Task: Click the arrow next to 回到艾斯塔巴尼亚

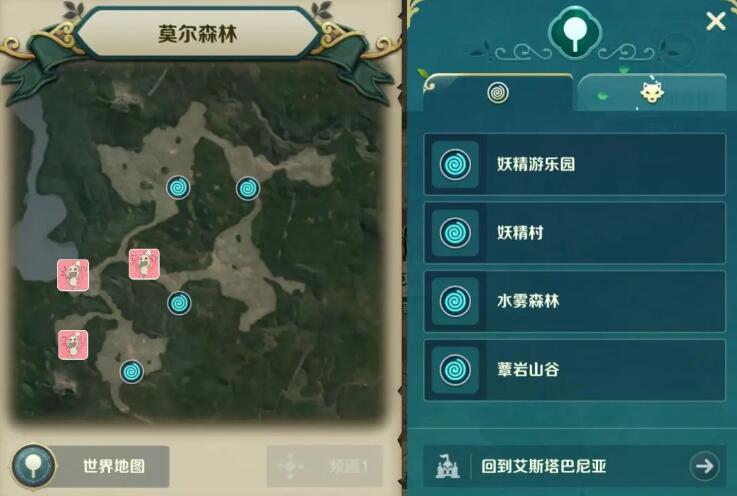Action: (704, 466)
